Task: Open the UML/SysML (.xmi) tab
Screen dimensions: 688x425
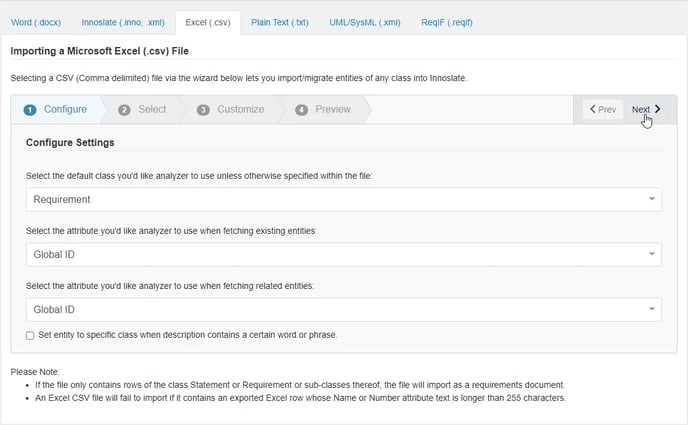Action: coord(365,22)
